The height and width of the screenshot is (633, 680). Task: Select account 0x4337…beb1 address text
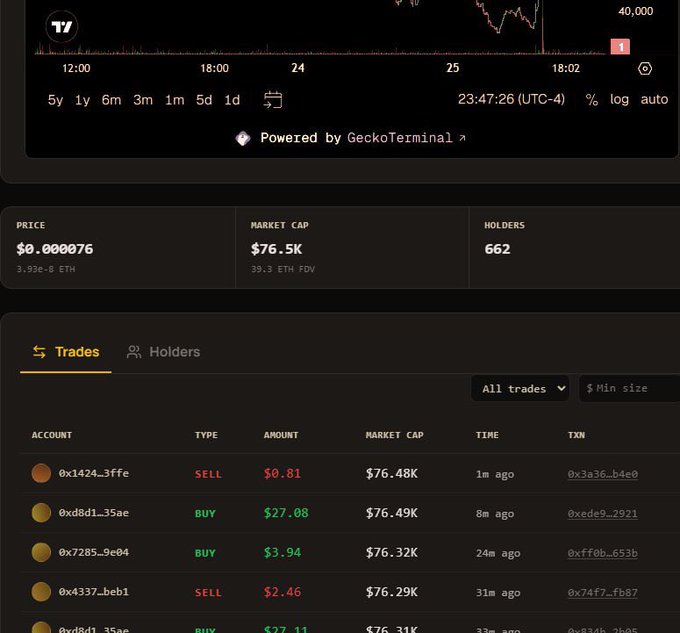point(94,591)
